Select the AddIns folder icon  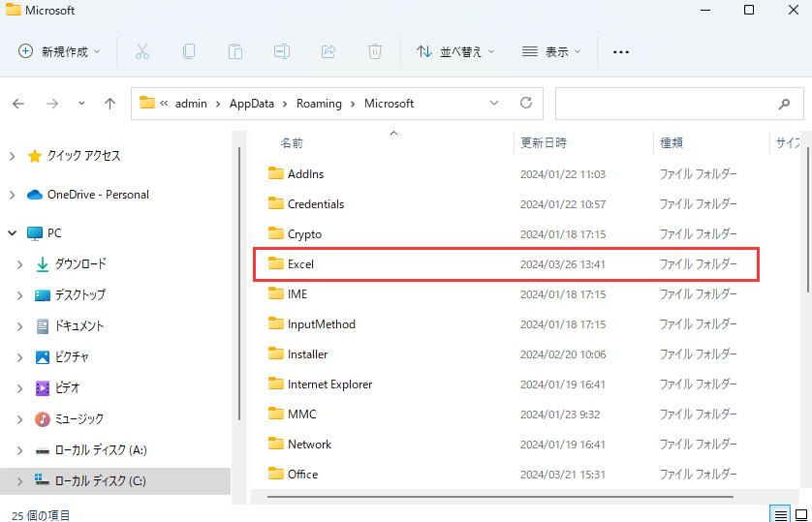276,173
